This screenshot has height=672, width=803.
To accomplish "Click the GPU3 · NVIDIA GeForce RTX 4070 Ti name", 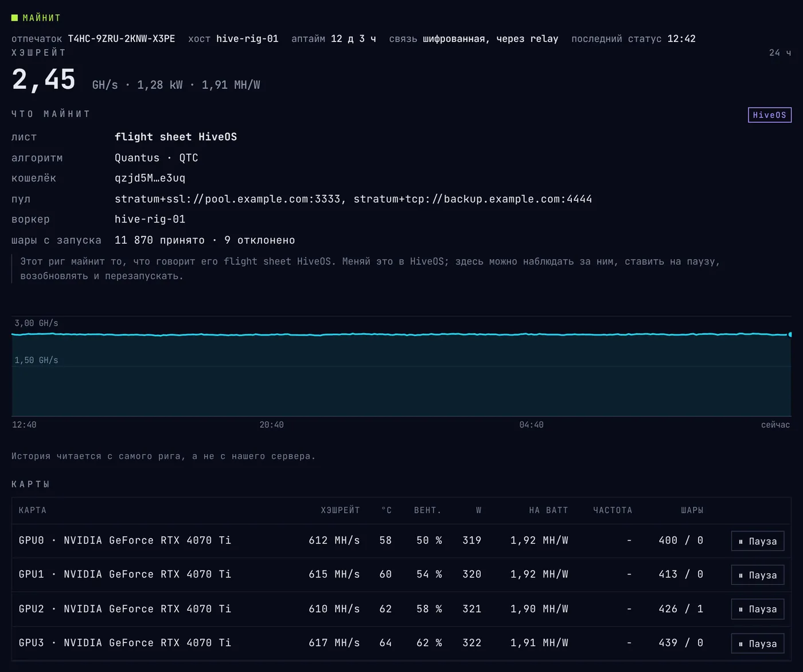I will 125,643.
